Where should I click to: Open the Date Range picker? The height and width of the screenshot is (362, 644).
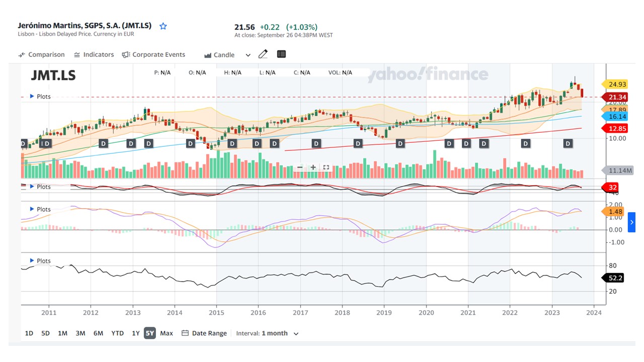point(204,333)
